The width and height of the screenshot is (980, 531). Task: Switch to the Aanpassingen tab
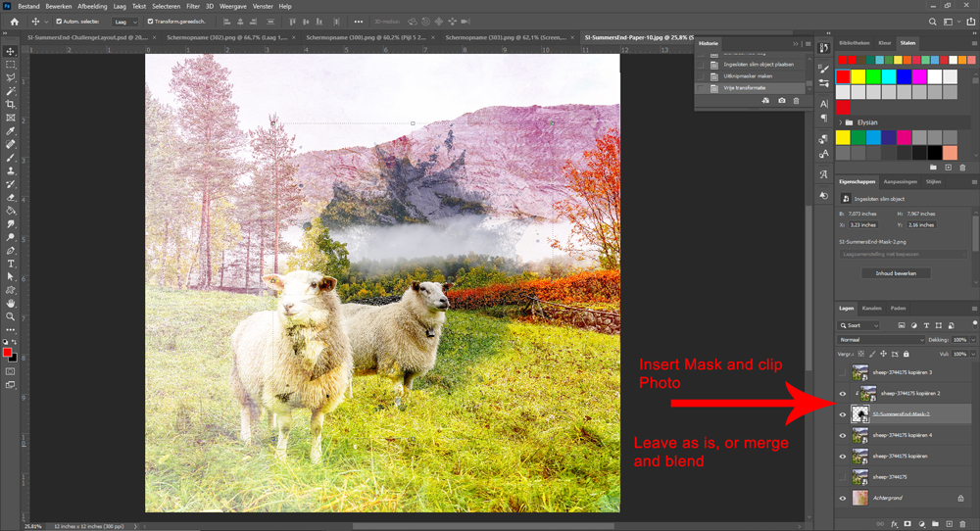pyautogui.click(x=900, y=182)
